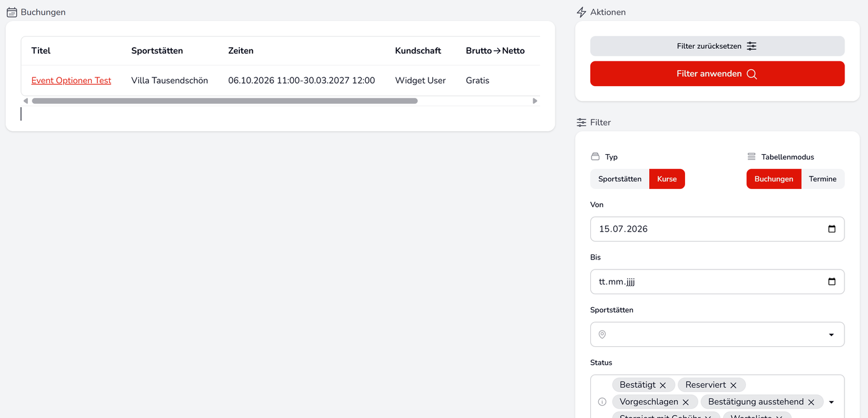The width and height of the screenshot is (868, 418).
Task: Click the calendar icon beside Buchungen heading
Action: (12, 12)
